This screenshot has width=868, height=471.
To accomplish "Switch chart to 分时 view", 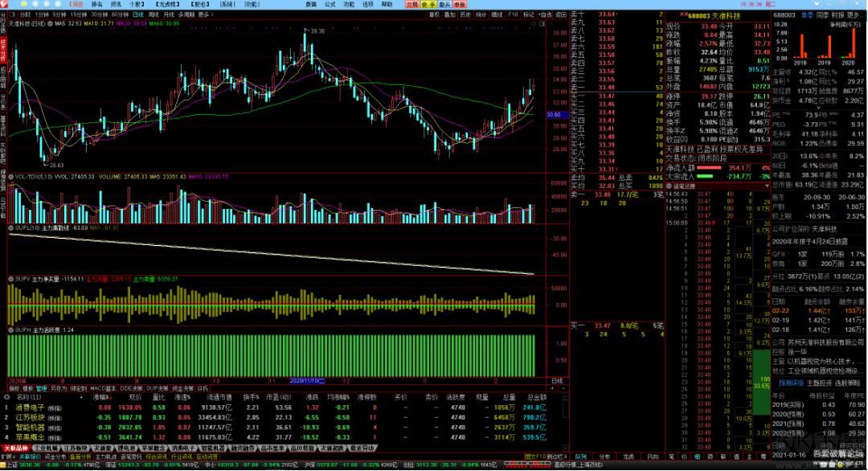I will pos(26,15).
